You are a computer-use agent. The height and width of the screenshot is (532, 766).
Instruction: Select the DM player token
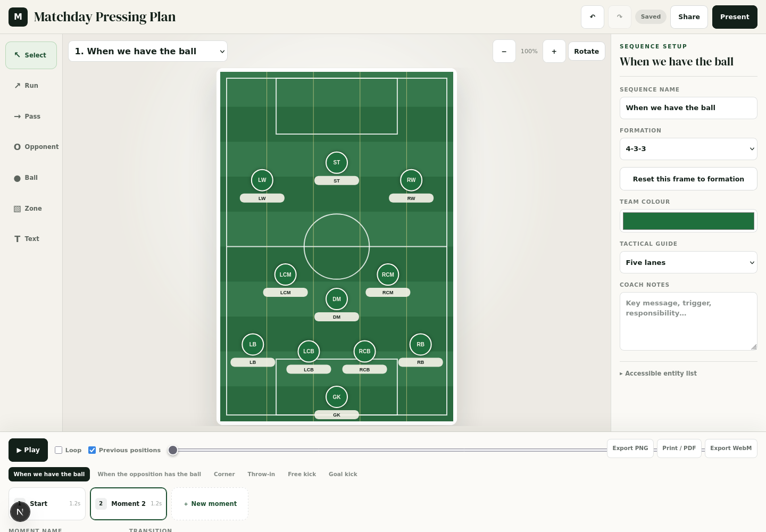point(337,299)
